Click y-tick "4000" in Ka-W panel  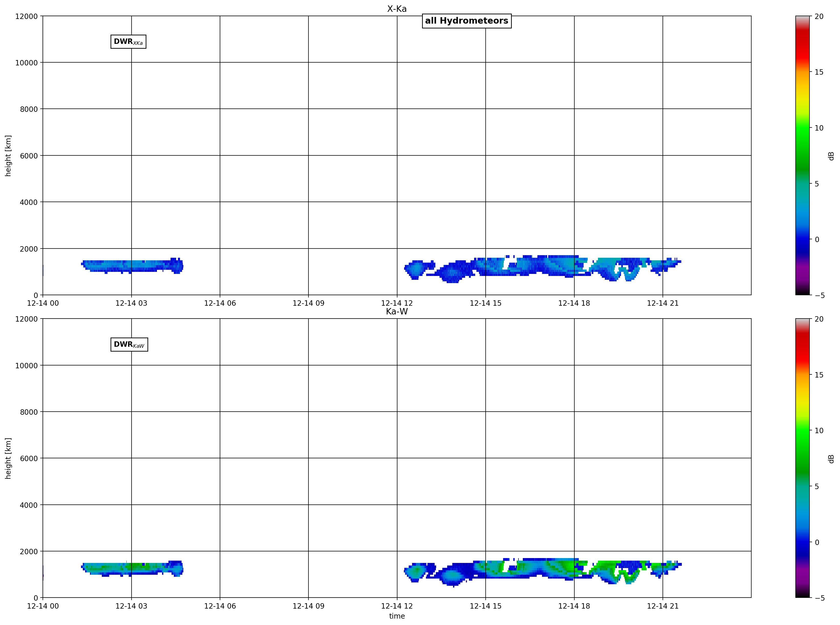coord(29,505)
